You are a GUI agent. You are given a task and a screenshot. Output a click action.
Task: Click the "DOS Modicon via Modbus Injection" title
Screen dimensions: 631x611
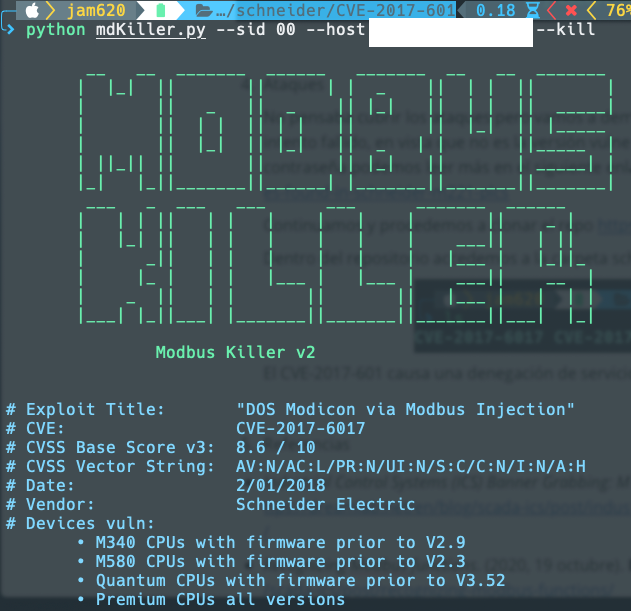(405, 409)
